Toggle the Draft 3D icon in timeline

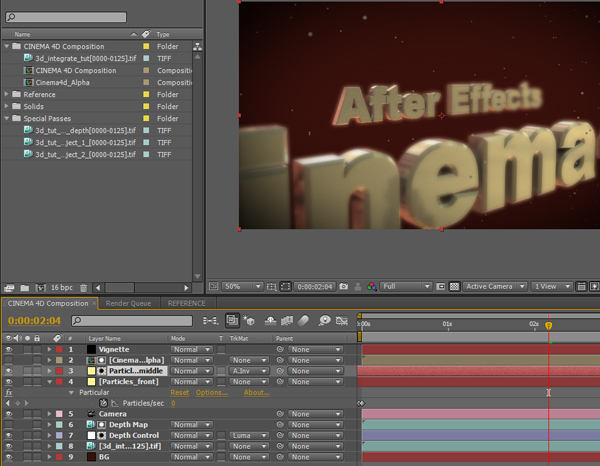[x=249, y=321]
